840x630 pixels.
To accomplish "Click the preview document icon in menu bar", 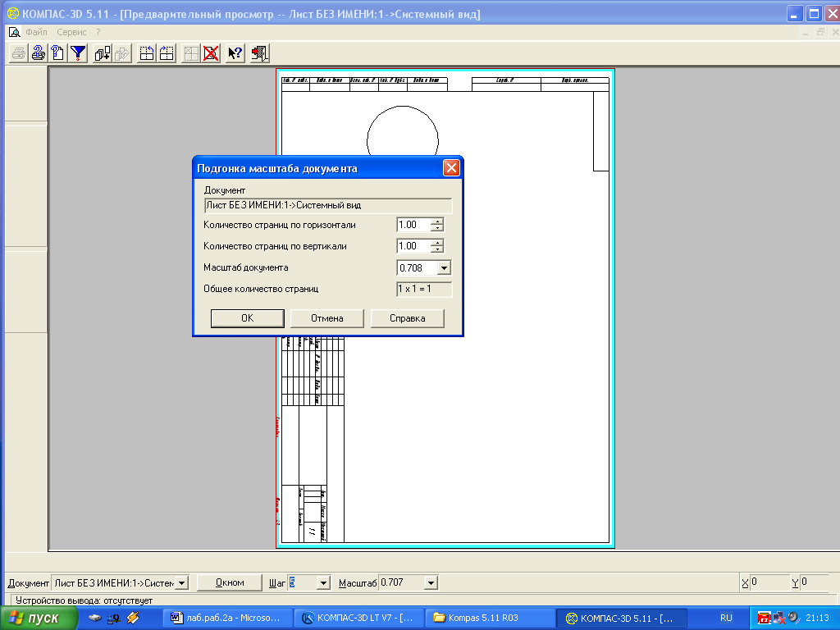I will point(14,32).
